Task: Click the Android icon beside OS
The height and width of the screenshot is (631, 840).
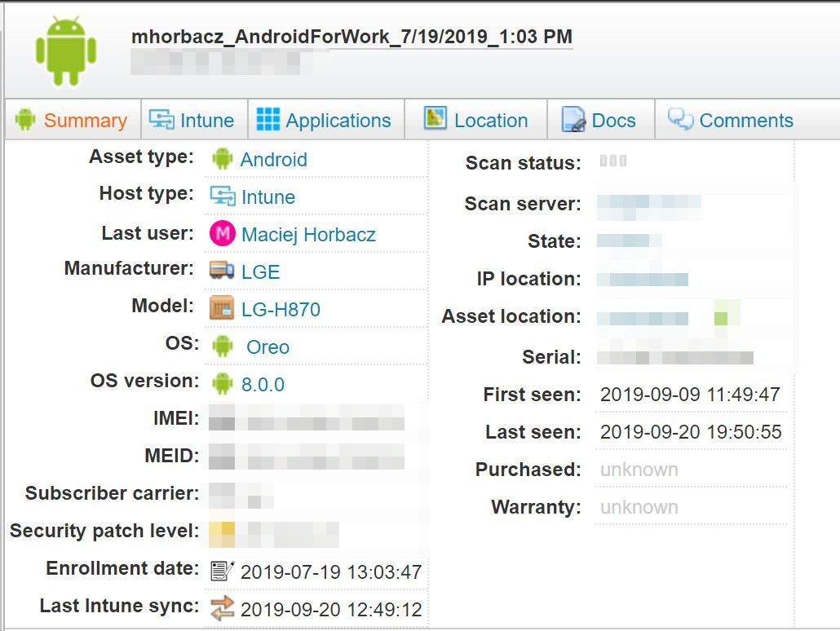Action: click(223, 346)
